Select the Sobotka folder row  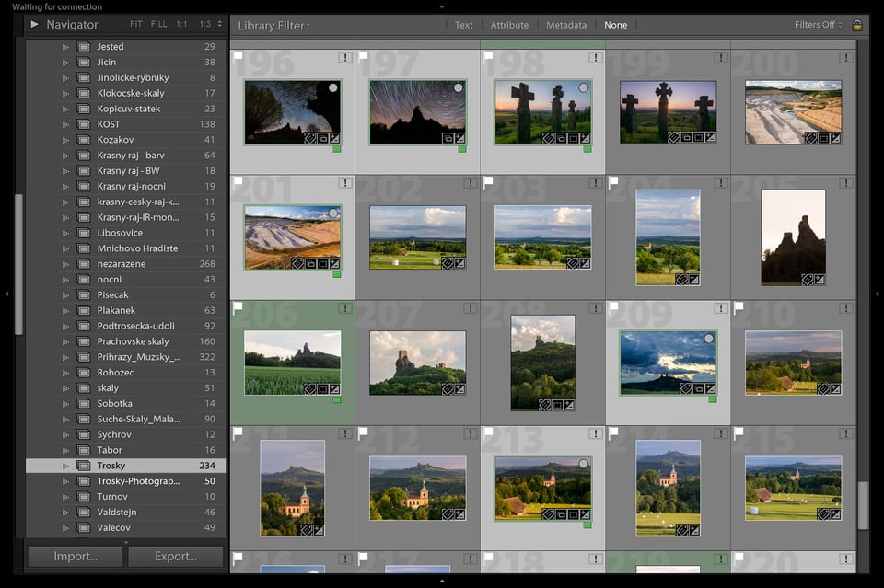[x=126, y=404]
